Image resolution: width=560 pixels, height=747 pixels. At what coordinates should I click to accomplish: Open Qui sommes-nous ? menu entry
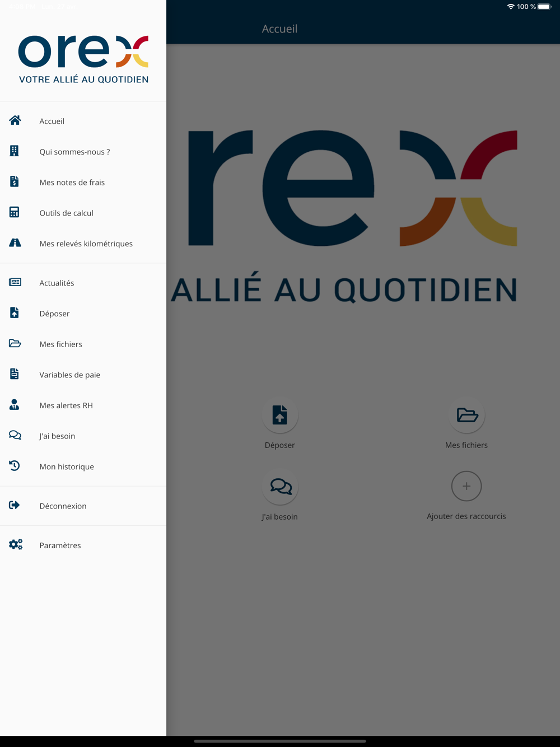tap(83, 152)
